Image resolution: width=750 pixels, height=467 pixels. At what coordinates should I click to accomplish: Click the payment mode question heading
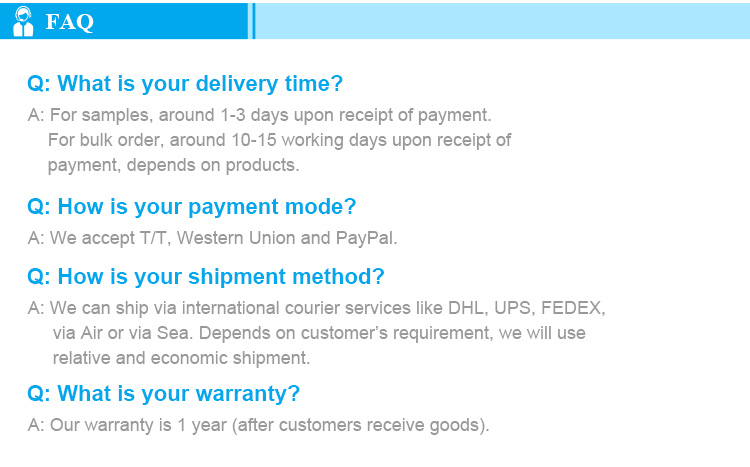tap(192, 207)
